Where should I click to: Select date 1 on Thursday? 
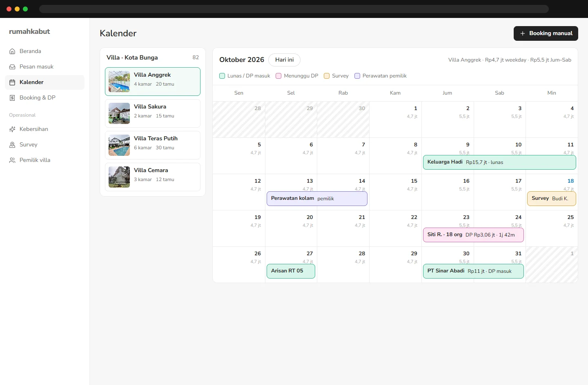(x=416, y=108)
